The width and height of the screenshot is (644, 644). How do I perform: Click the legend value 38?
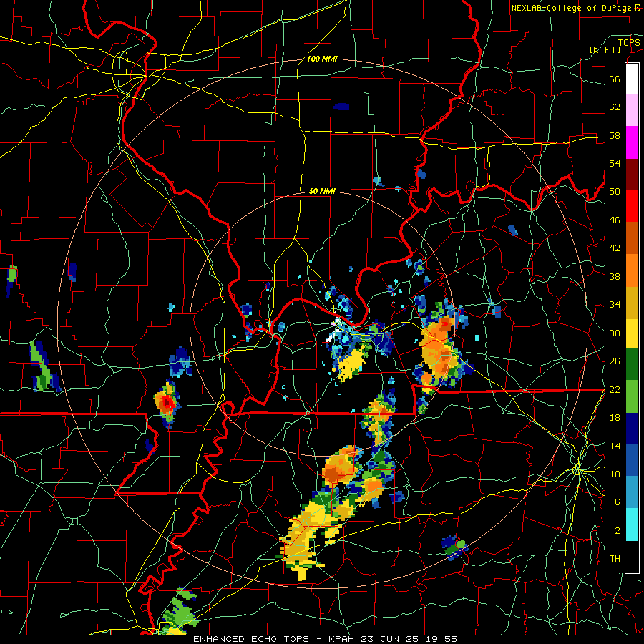tap(615, 276)
